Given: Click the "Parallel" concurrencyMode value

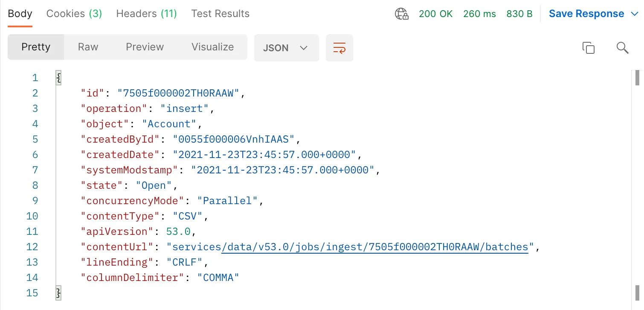Looking at the screenshot, I should [x=227, y=201].
